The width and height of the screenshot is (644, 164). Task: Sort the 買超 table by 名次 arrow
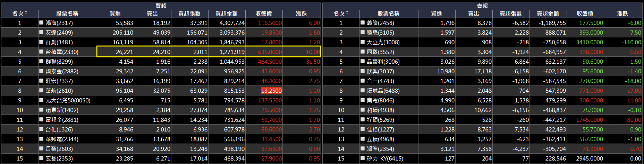coord(26,13)
